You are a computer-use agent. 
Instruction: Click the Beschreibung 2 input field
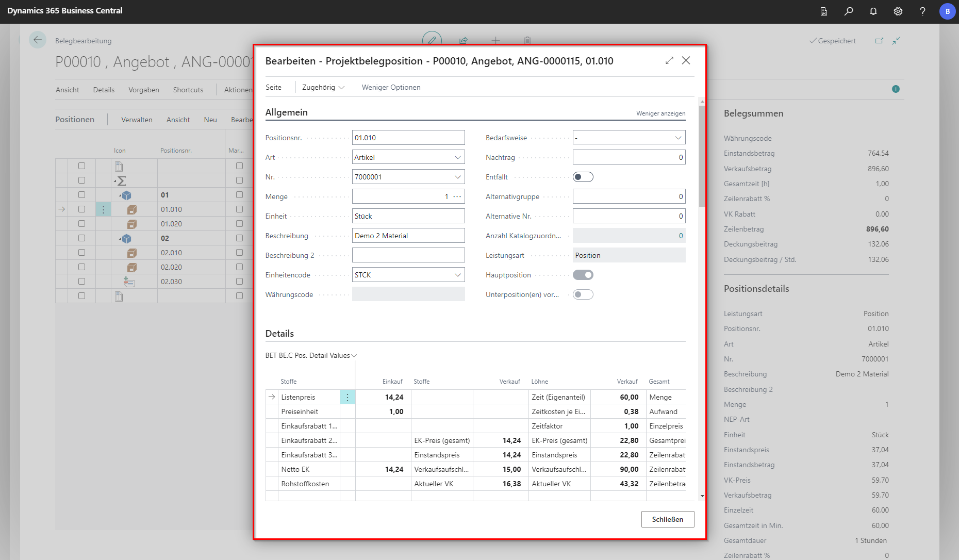point(408,255)
